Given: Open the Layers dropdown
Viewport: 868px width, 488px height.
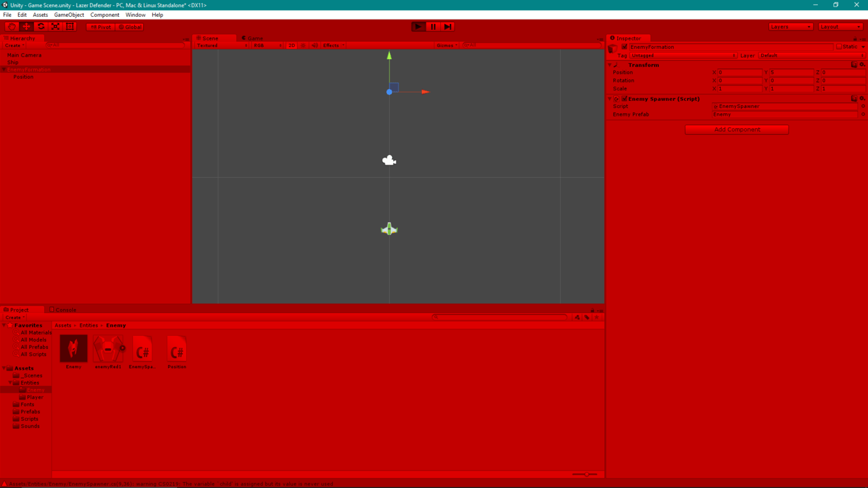Looking at the screenshot, I should [x=791, y=27].
